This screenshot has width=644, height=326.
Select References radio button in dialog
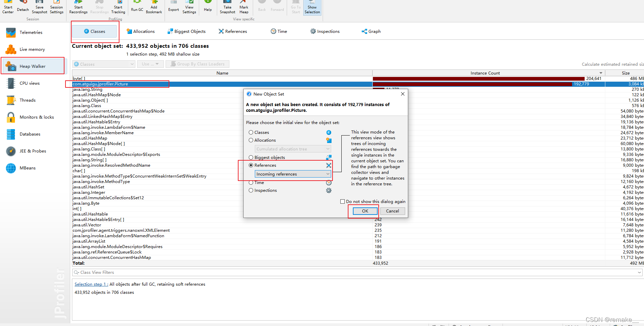tap(251, 165)
